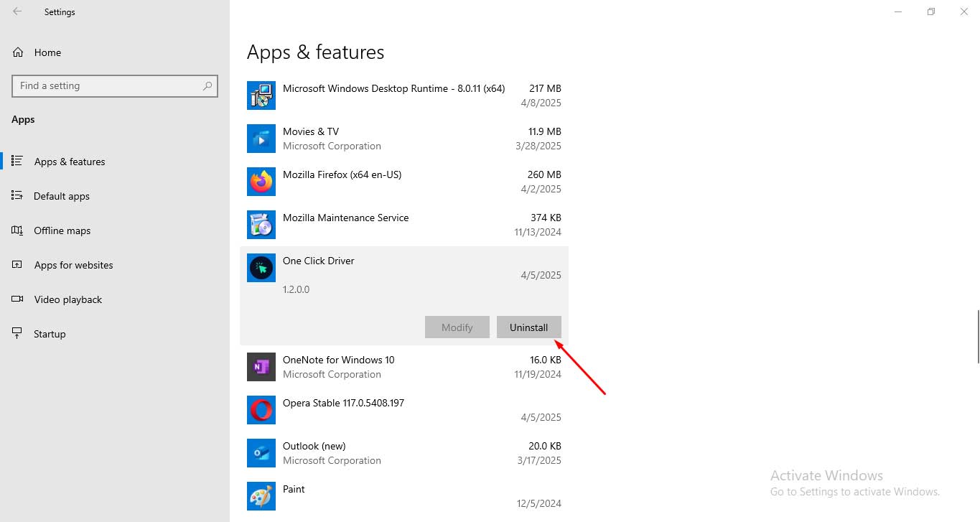Select the Outlook (new) app icon
This screenshot has width=980, height=522.
click(261, 453)
